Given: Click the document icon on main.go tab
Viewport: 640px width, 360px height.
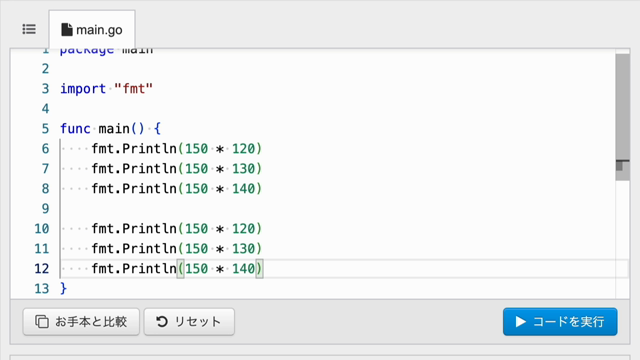Looking at the screenshot, I should [x=67, y=29].
